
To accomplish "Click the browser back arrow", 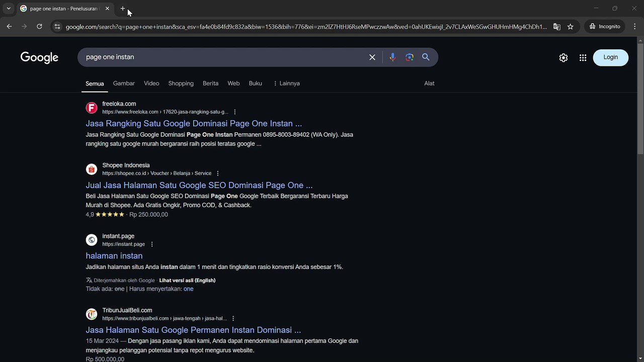I will (9, 26).
